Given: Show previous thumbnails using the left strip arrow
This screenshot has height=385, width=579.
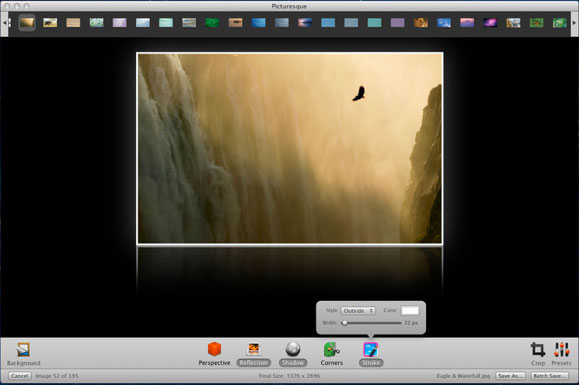Looking at the screenshot, I should [x=4, y=23].
